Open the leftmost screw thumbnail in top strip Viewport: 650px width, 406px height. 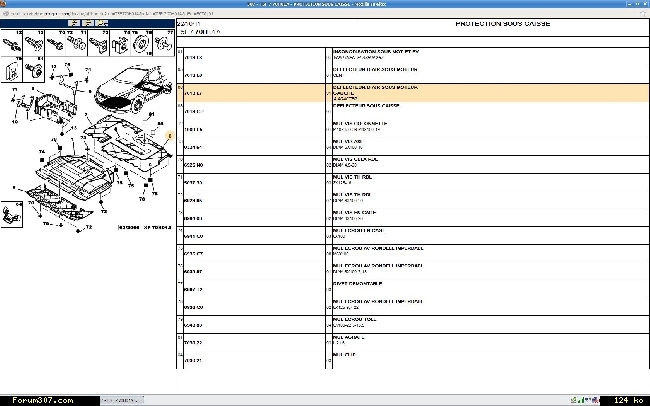coord(11,43)
